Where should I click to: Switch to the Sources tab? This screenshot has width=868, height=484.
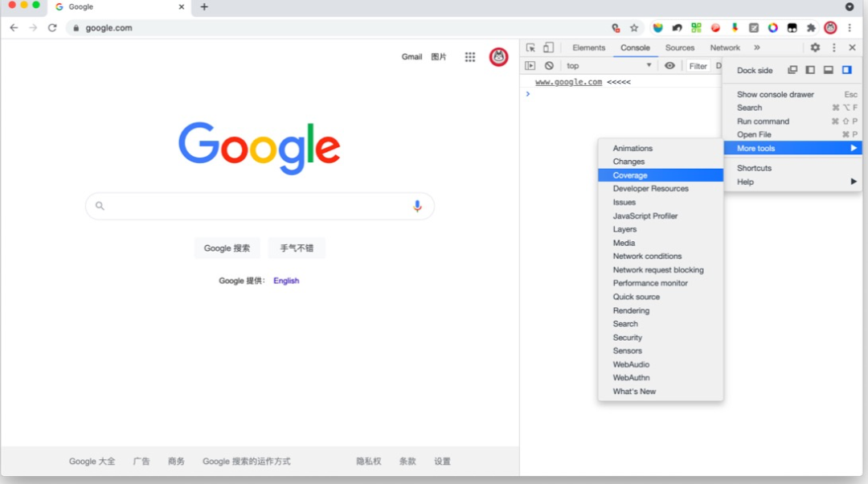click(679, 47)
